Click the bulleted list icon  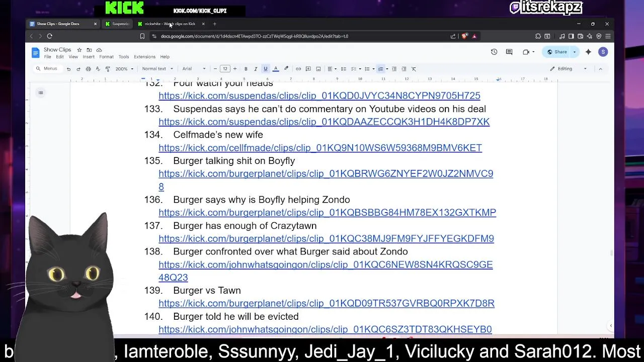point(367,69)
